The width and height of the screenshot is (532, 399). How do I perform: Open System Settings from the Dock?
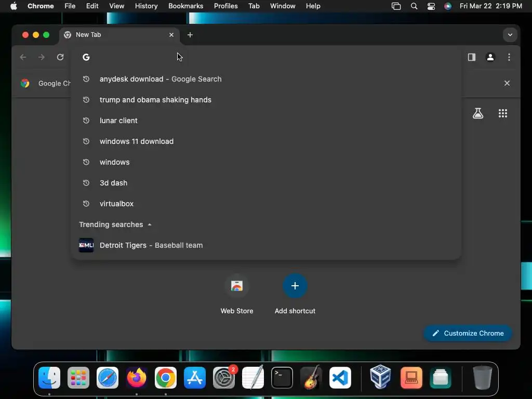pyautogui.click(x=224, y=378)
